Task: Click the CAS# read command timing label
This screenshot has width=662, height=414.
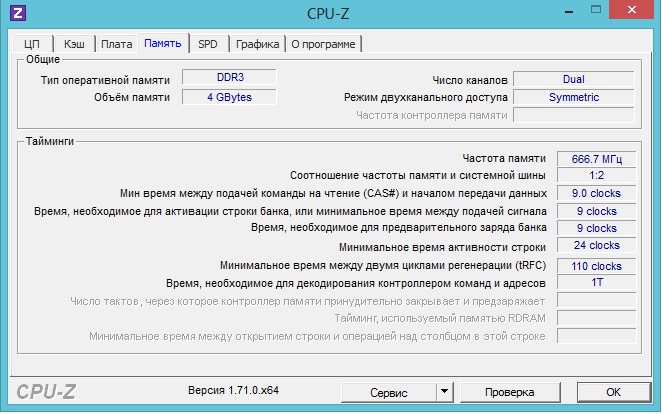Action: pos(334,194)
